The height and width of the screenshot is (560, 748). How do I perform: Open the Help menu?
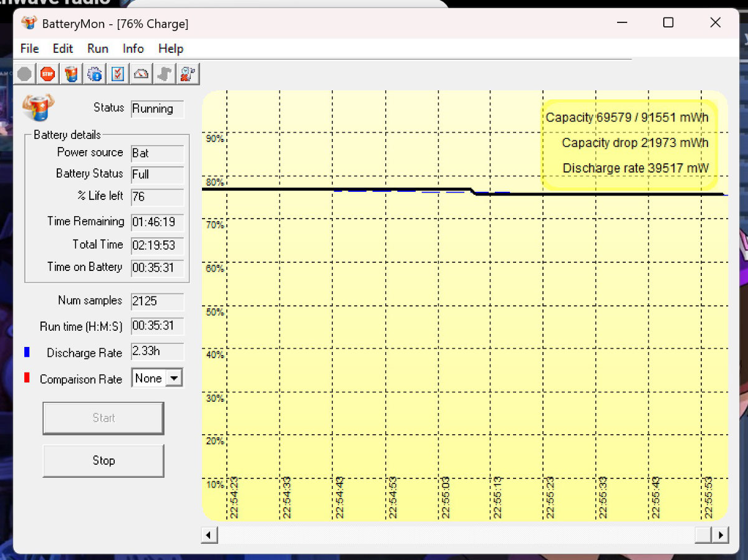click(171, 49)
